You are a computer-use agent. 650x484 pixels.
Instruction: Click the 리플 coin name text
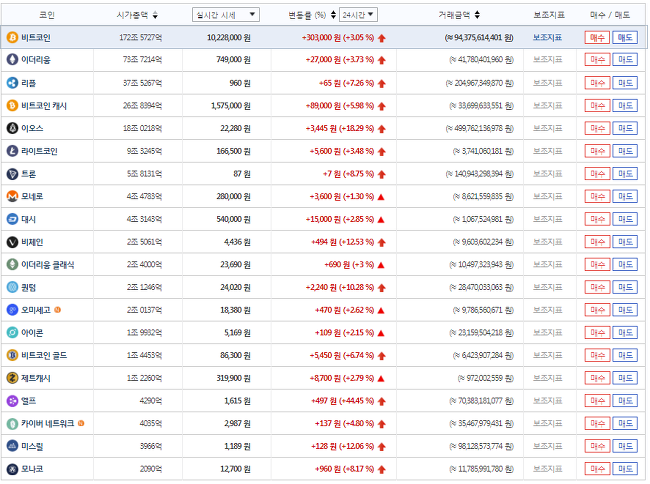(x=29, y=83)
